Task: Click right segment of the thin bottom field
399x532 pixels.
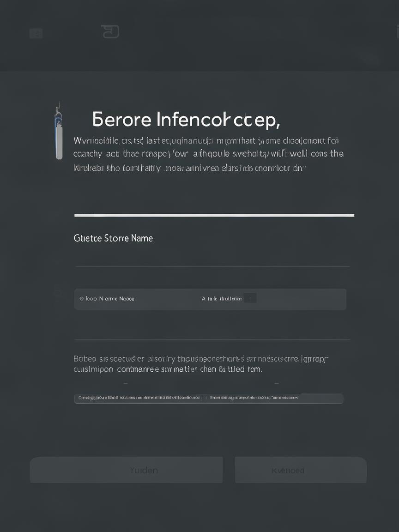Action: 275,398
